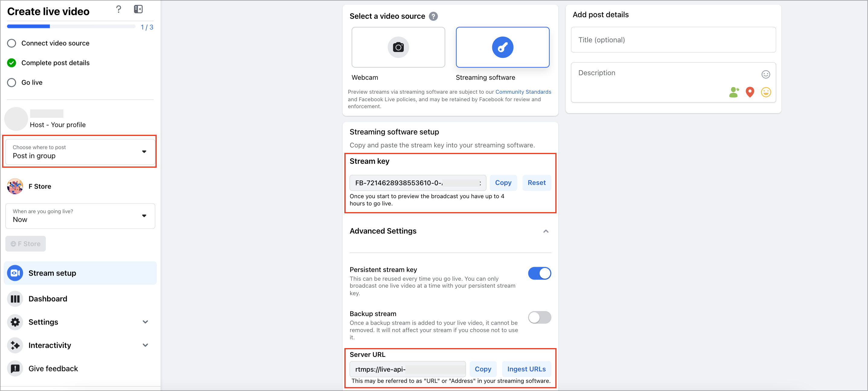Image resolution: width=868 pixels, height=391 pixels.
Task: Select the Connect video source step circle
Action: coord(12,43)
